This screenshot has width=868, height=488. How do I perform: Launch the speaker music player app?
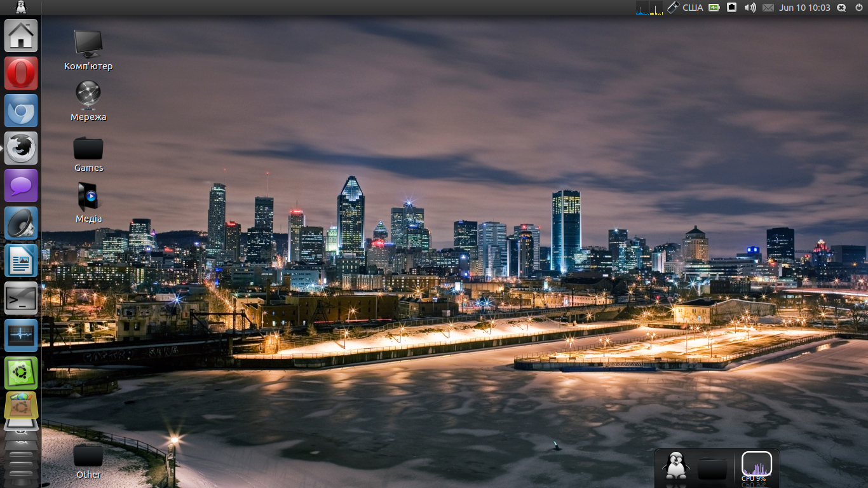tap(21, 224)
